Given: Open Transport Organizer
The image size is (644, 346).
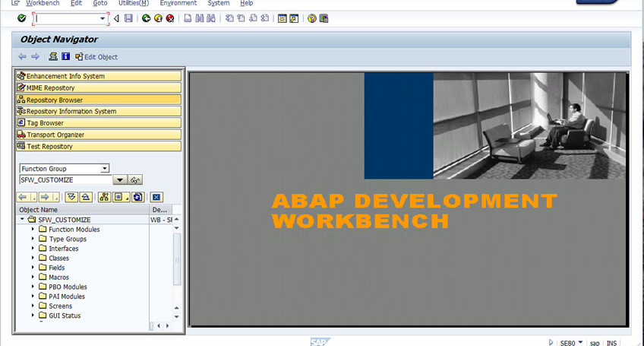Looking at the screenshot, I should (99, 135).
